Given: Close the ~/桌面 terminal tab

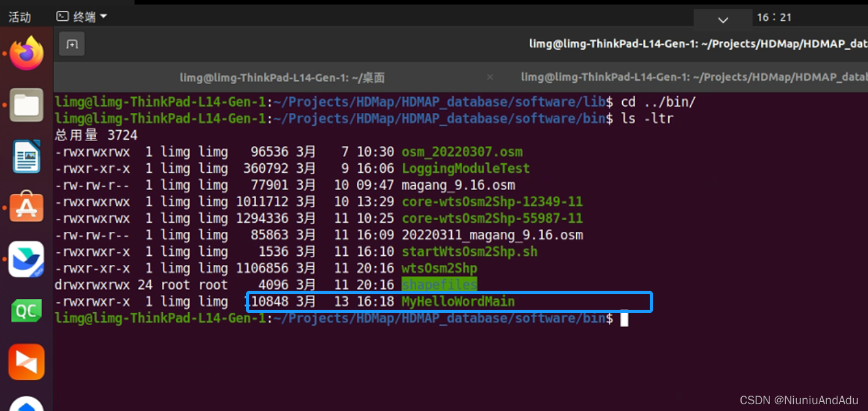Looking at the screenshot, I should (x=490, y=77).
